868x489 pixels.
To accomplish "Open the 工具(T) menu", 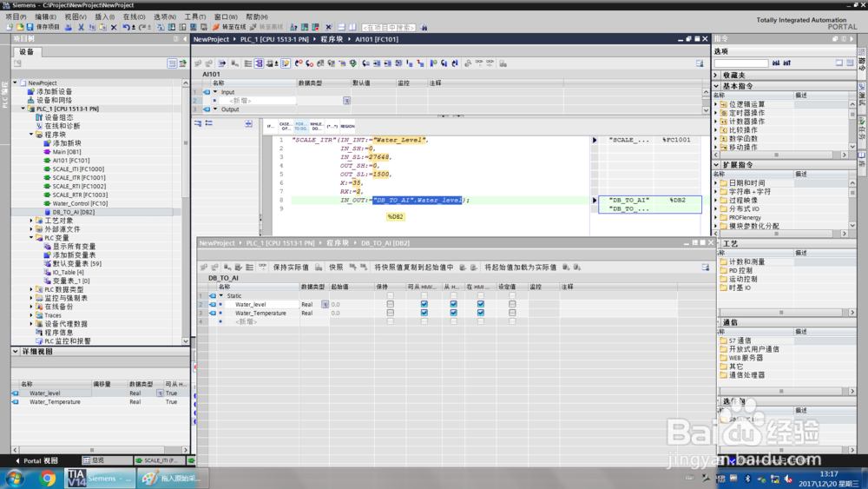I will pos(194,17).
